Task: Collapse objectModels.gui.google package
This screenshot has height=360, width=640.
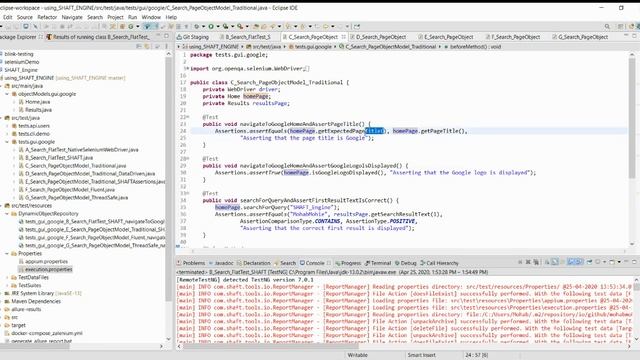Action: [7, 94]
